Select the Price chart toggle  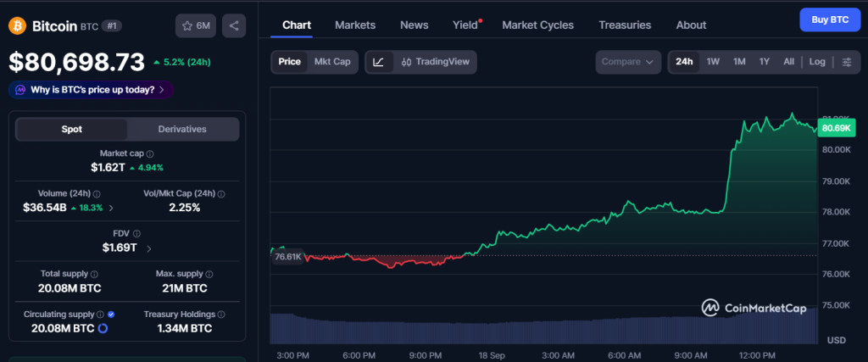[290, 62]
